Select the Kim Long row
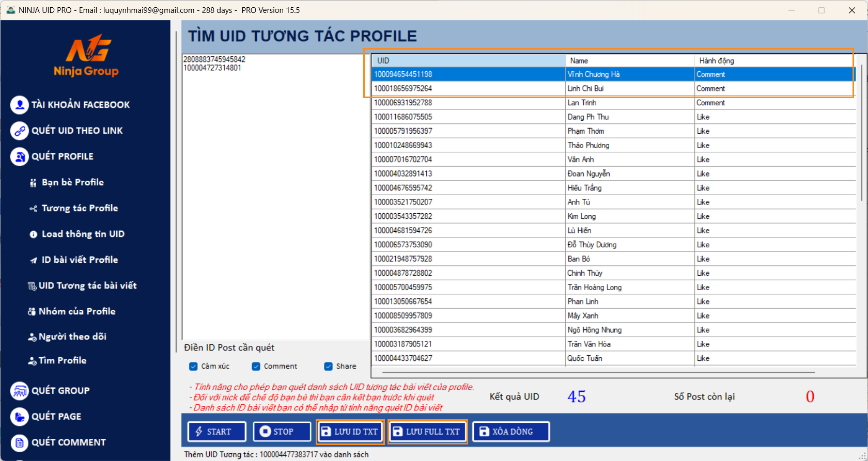This screenshot has width=868, height=461. (x=613, y=216)
